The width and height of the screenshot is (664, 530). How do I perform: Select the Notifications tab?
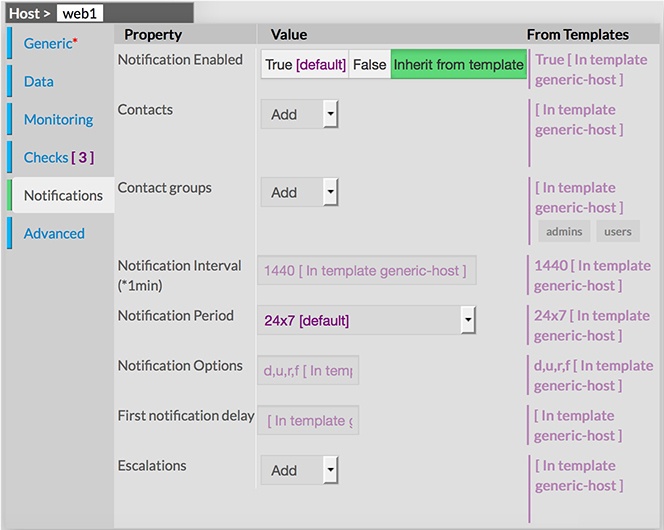(63, 196)
